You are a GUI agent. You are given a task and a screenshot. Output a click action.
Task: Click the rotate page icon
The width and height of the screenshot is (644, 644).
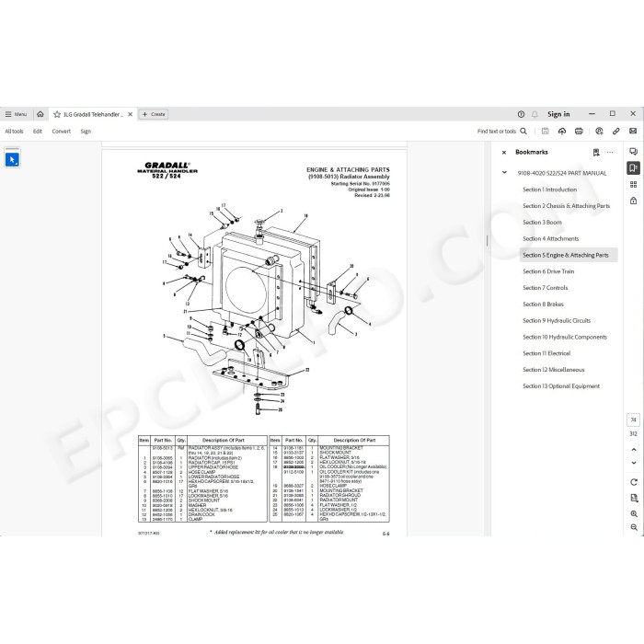tap(634, 482)
